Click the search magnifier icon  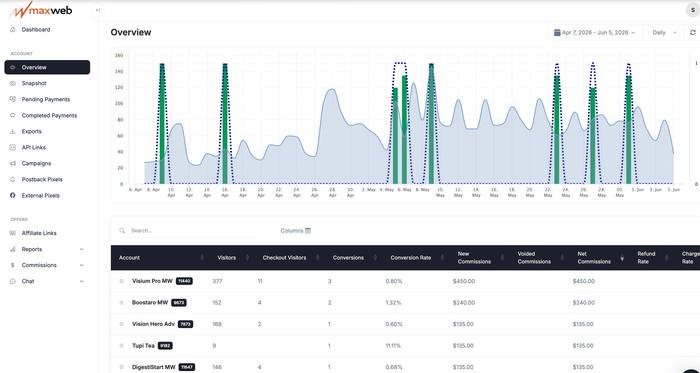click(x=122, y=231)
